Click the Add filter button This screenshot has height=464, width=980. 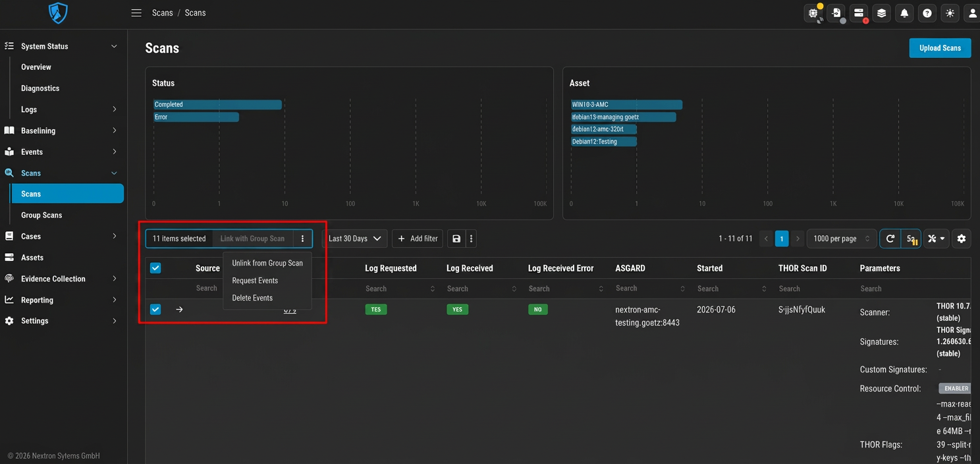click(x=418, y=239)
